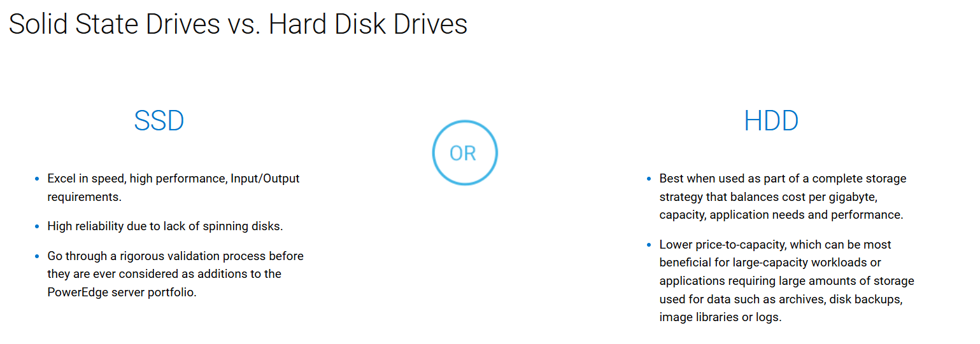Click the PowerEdge server portfolio text
The image size is (980, 344).
pos(122,293)
